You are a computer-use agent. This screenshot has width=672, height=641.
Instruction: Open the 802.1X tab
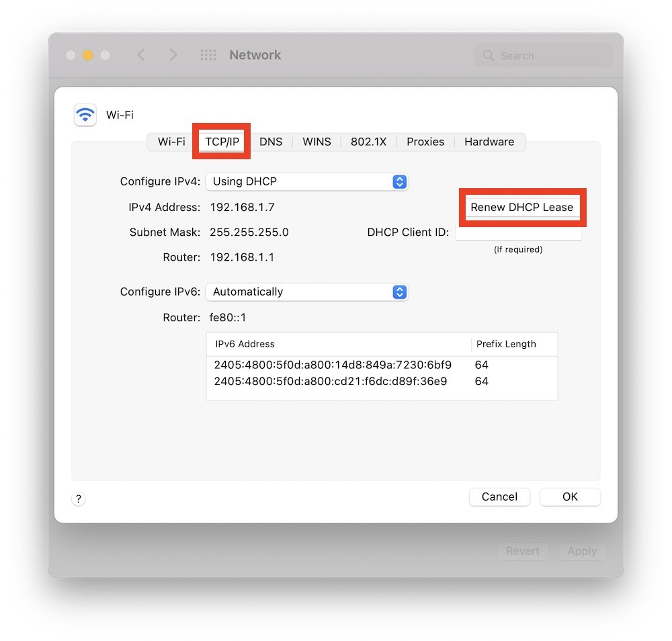pyautogui.click(x=368, y=142)
